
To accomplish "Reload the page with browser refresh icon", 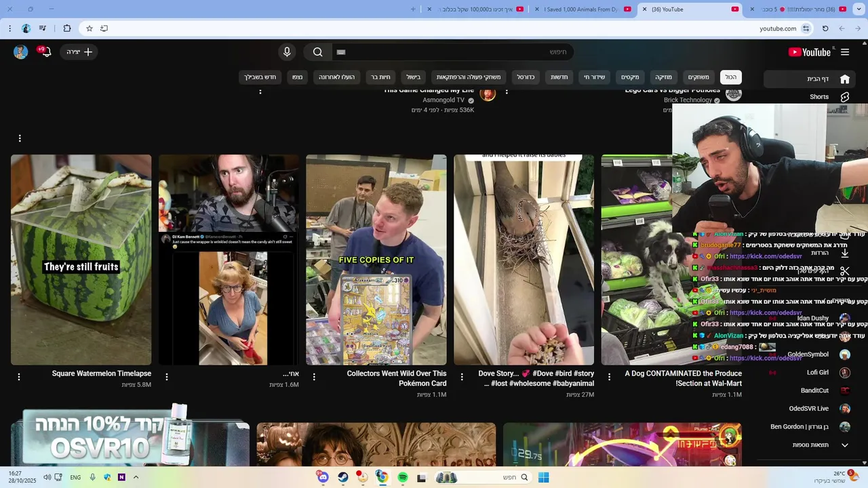I will tap(825, 28).
